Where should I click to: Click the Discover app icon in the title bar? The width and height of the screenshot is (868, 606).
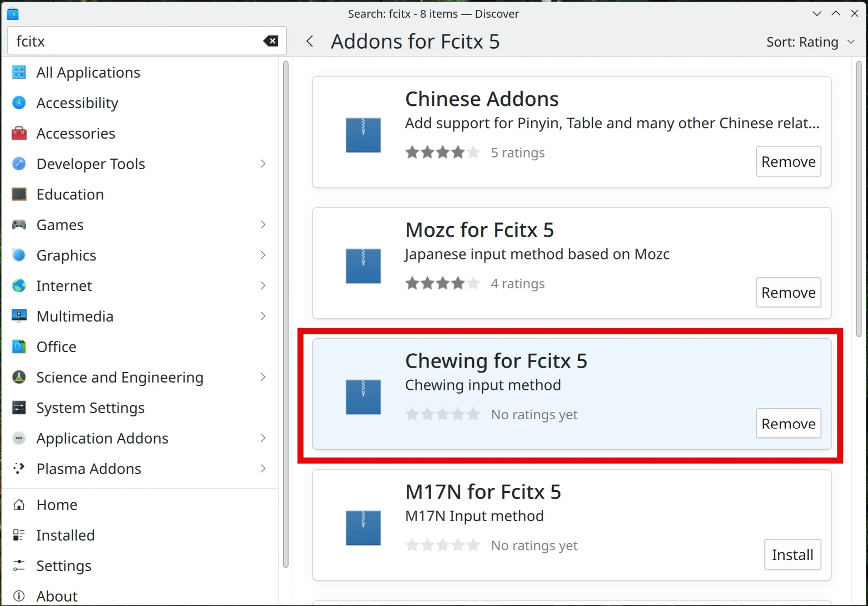tap(12, 14)
